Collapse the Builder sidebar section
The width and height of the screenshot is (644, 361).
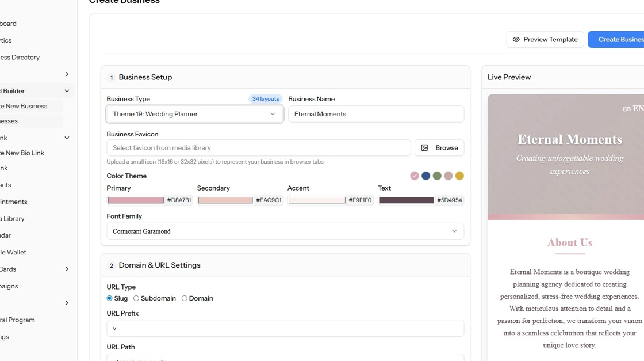pyautogui.click(x=67, y=91)
